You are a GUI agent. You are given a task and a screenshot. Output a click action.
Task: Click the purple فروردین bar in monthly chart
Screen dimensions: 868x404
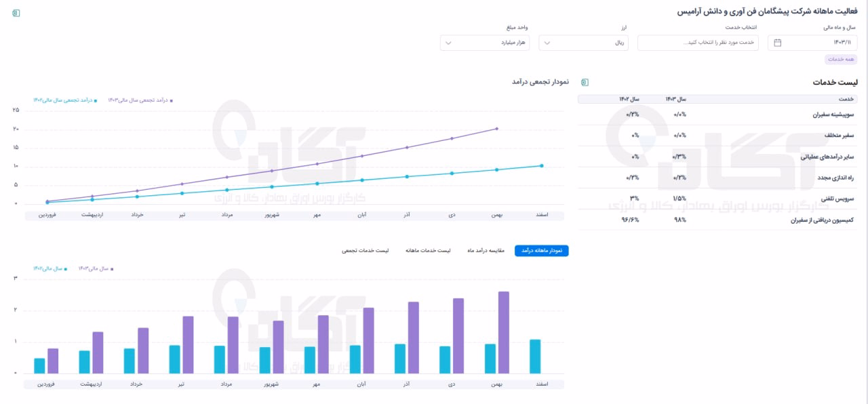point(53,361)
